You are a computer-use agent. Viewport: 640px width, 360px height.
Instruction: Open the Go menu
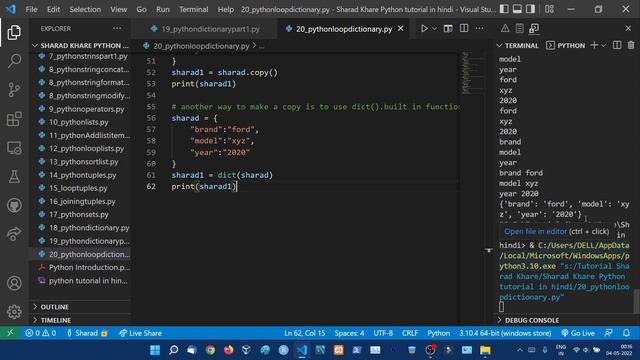coord(141,9)
